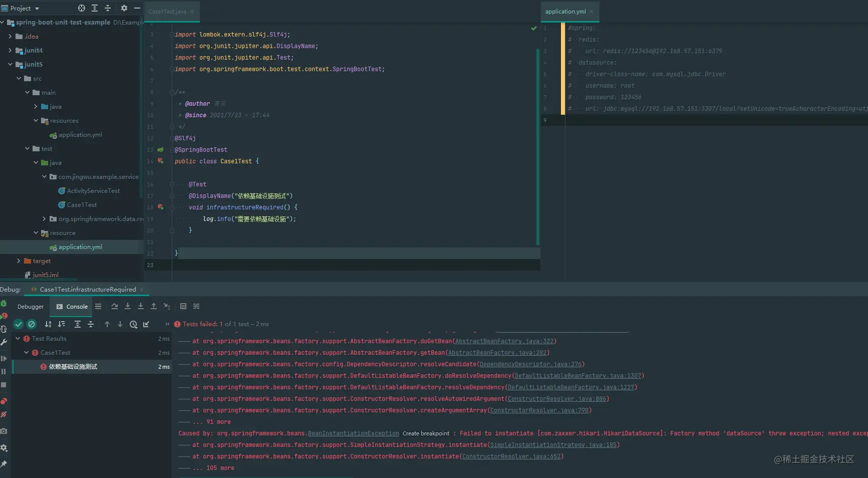
Task: Click Expand All in Project panel header
Action: click(95, 8)
